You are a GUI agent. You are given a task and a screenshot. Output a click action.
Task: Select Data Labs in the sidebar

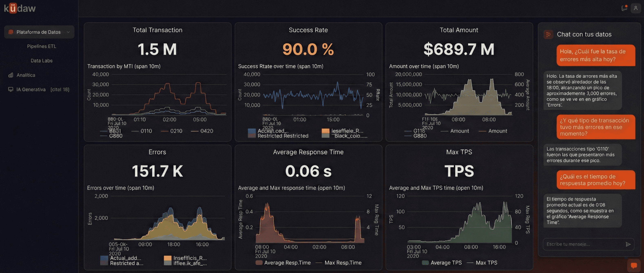coord(42,61)
